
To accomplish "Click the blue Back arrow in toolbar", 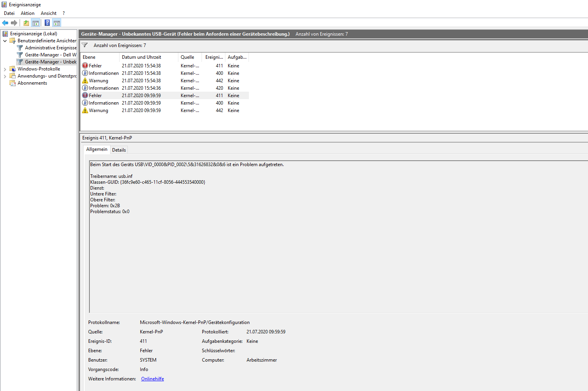I will [x=5, y=23].
